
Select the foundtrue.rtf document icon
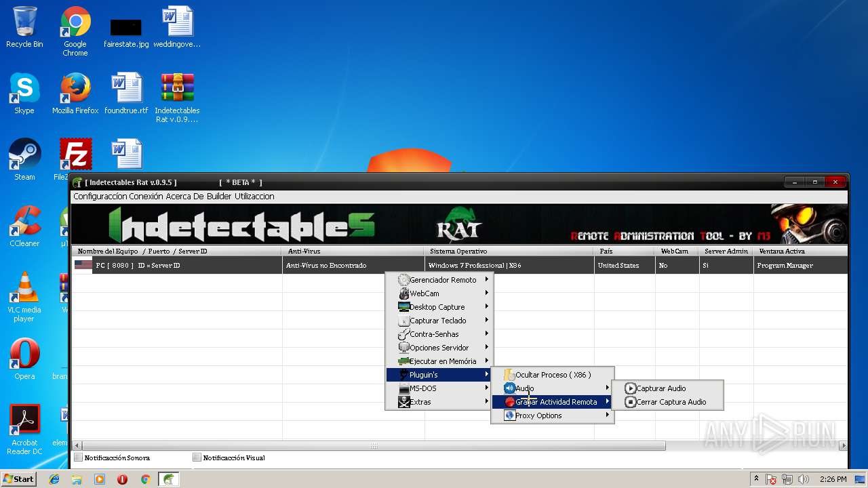(126, 94)
